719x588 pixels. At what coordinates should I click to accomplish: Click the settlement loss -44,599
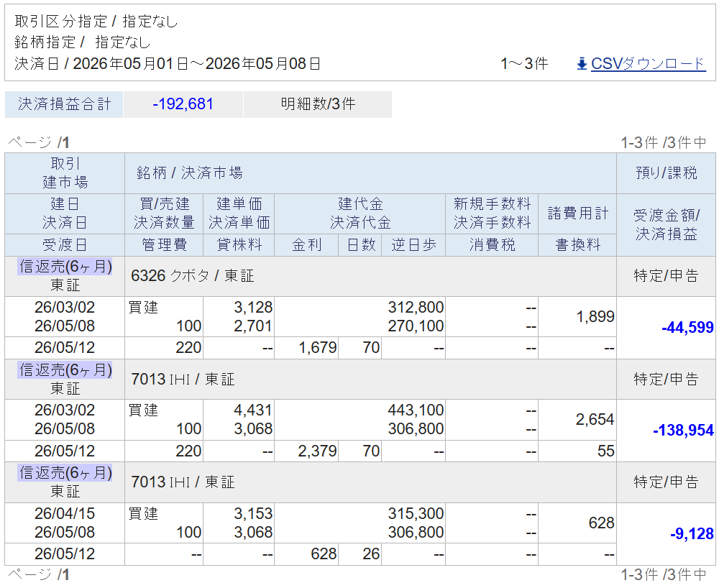(687, 327)
